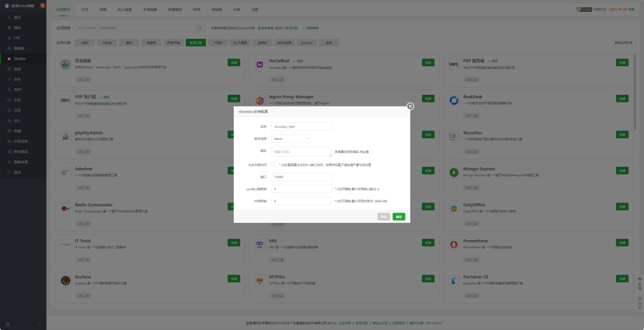Filter apps by 已安装 category
This screenshot has width=644, height=330.
[107, 42]
